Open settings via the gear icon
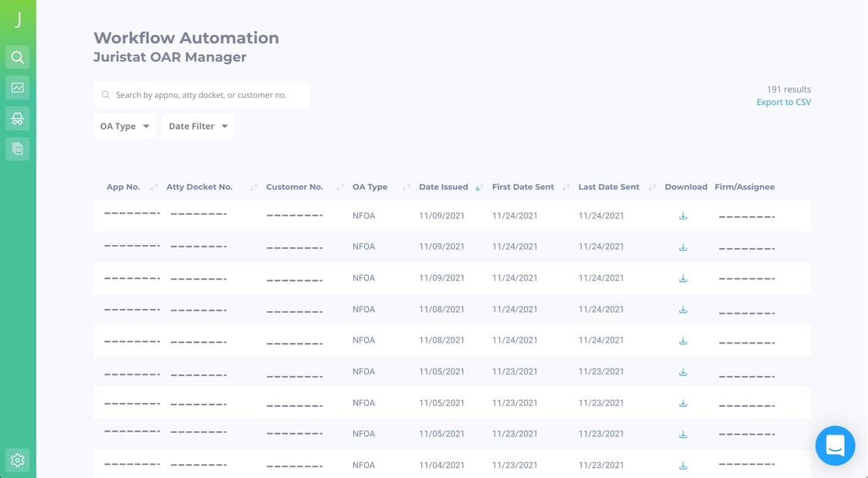Image resolution: width=868 pixels, height=478 pixels. click(x=17, y=459)
